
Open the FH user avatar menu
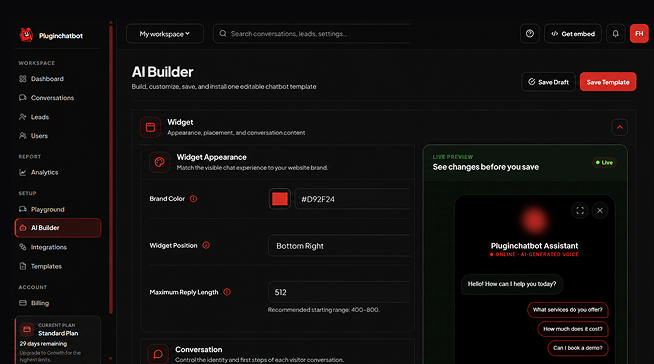pos(639,34)
